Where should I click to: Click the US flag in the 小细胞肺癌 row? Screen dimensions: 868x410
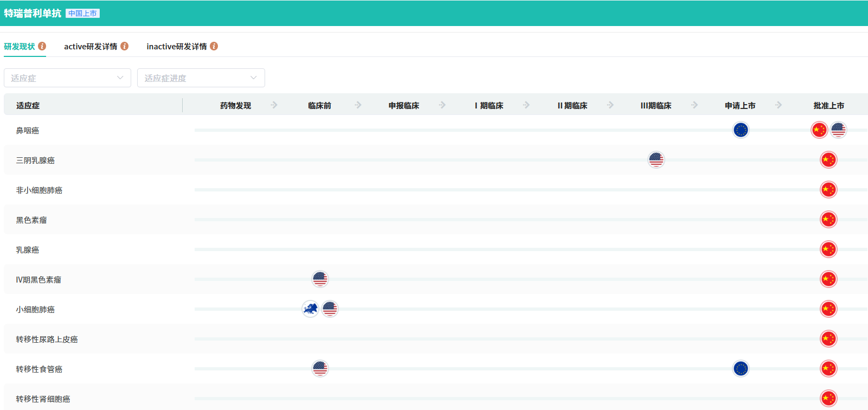[330, 309]
